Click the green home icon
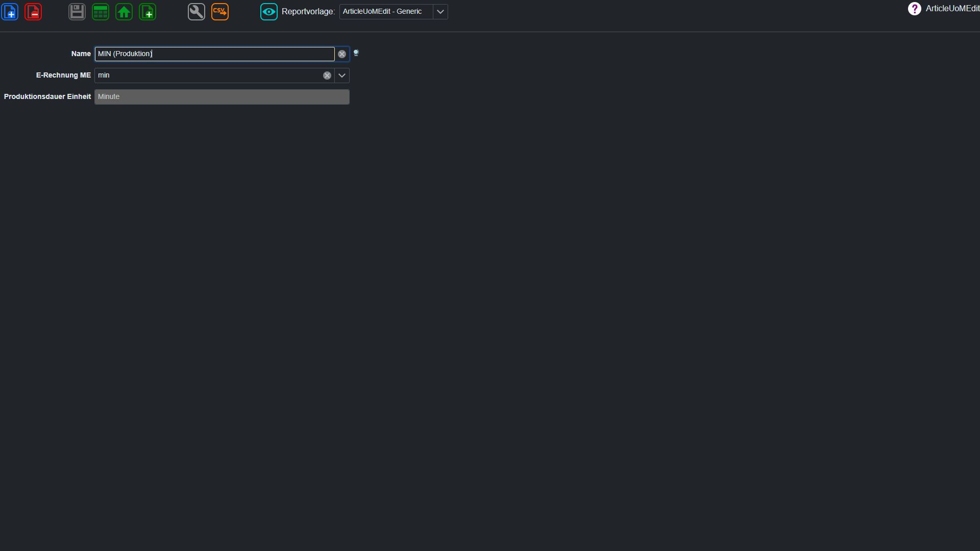The image size is (980, 551). (x=124, y=12)
